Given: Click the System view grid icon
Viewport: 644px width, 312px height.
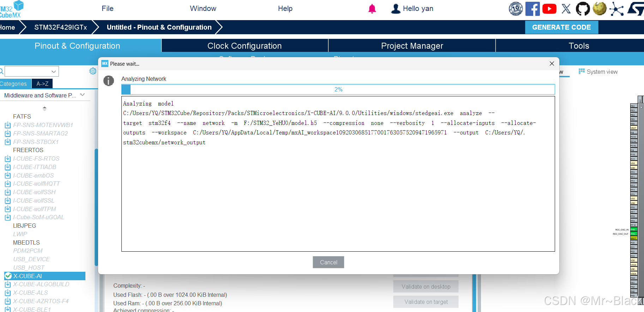Looking at the screenshot, I should [x=582, y=71].
